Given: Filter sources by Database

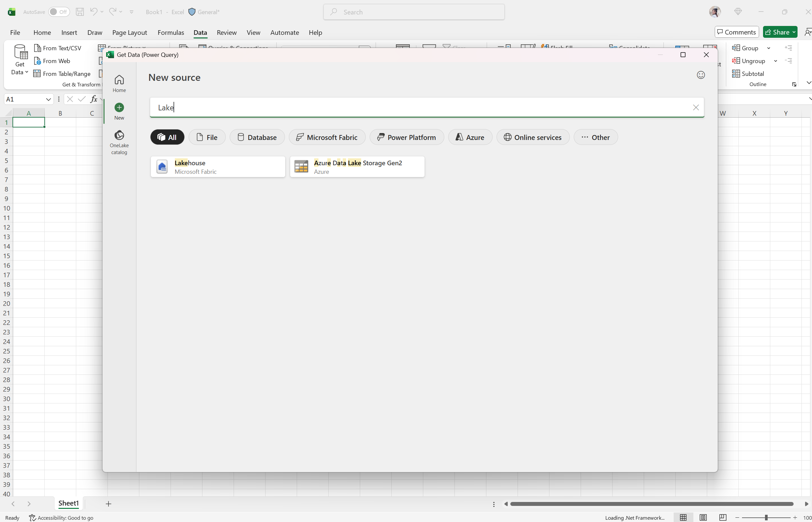Looking at the screenshot, I should click(x=257, y=137).
